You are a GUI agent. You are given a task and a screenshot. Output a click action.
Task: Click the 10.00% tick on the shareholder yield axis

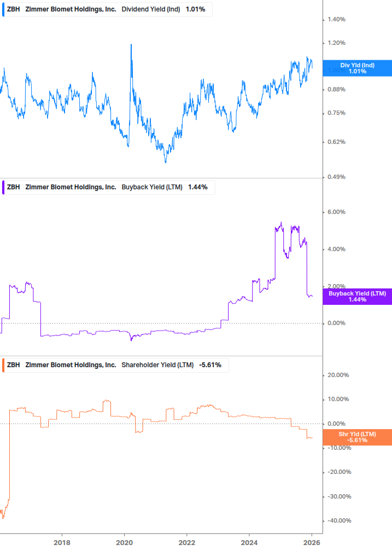(x=338, y=399)
